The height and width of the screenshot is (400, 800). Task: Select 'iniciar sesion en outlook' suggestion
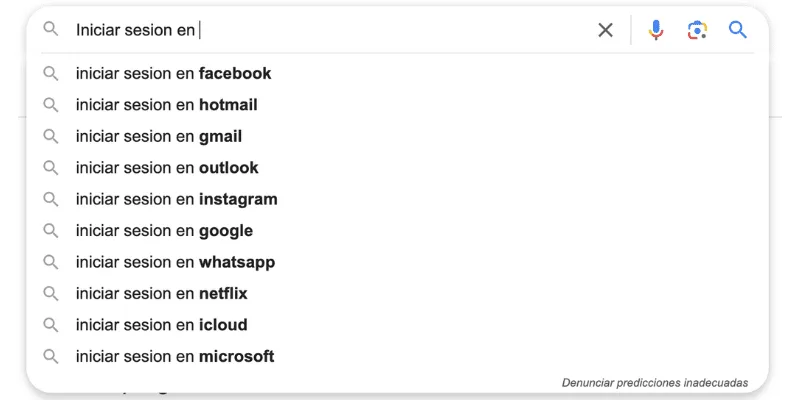point(166,168)
